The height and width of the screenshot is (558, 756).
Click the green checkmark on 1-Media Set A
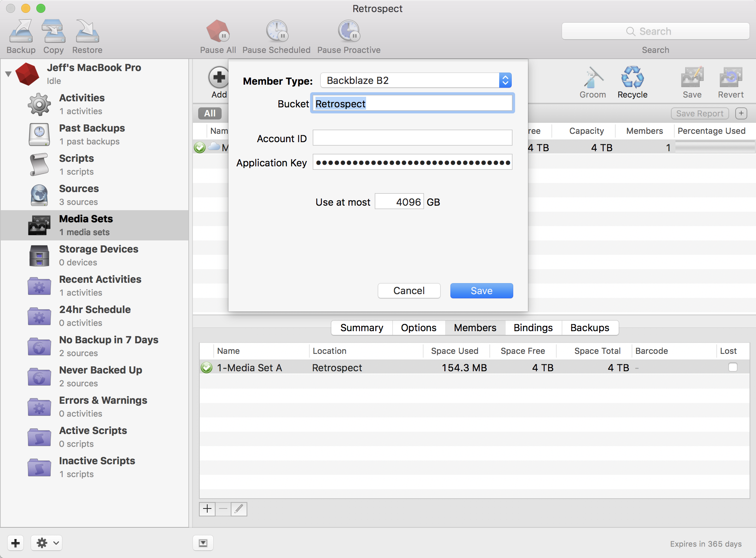click(206, 367)
